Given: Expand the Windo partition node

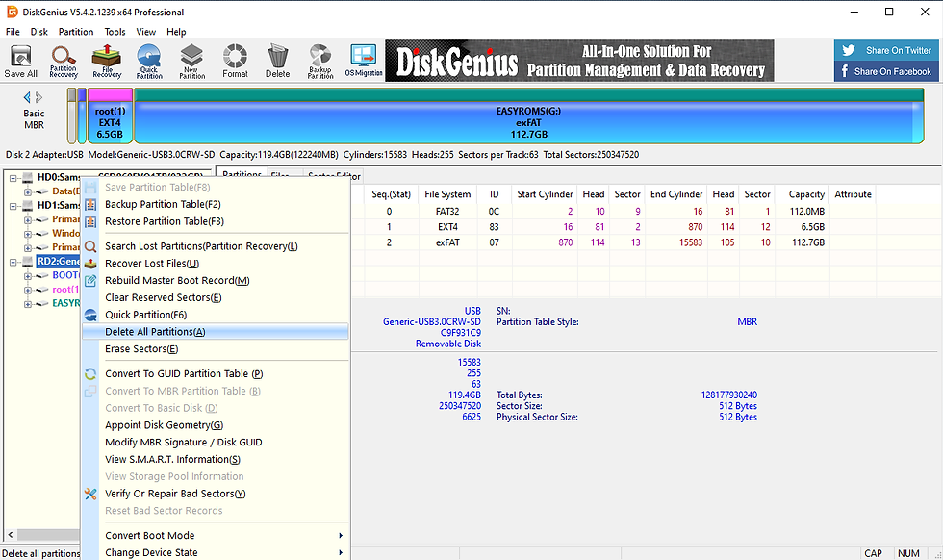Looking at the screenshot, I should click(x=28, y=234).
